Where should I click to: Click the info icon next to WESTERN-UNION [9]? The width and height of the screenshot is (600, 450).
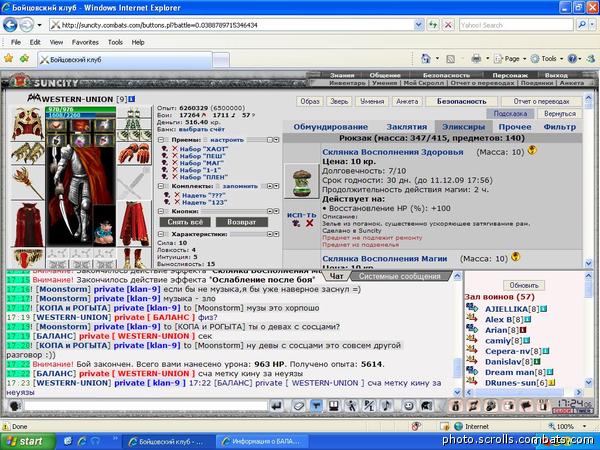(132, 99)
